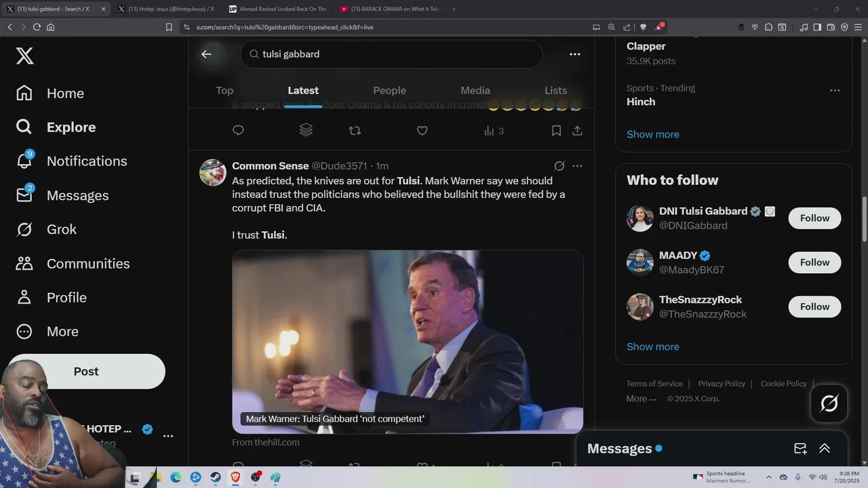Open Grok from the sidebar
This screenshot has width=868, height=488.
(x=46, y=229)
